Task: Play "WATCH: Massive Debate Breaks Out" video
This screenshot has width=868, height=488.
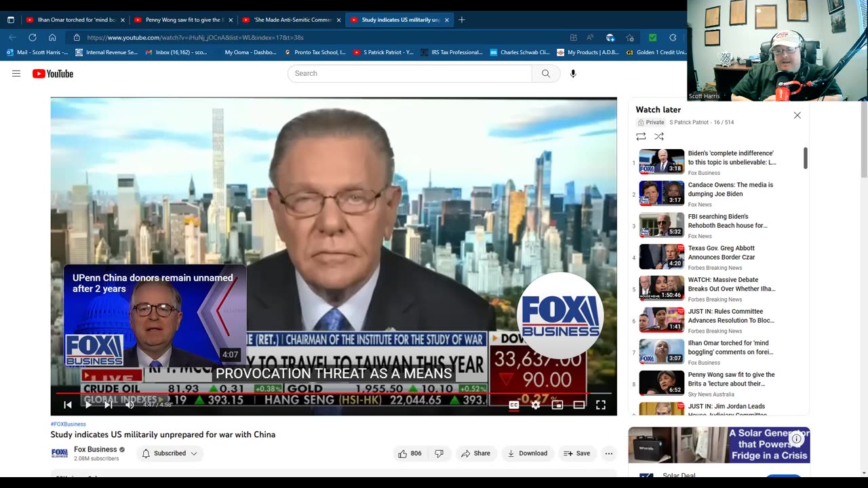Action: click(719, 289)
